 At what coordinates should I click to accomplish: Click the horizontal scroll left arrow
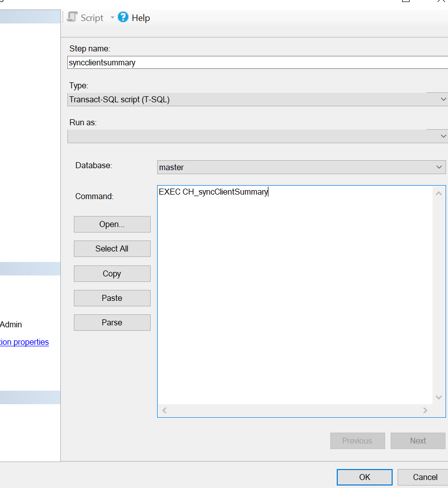[165, 411]
